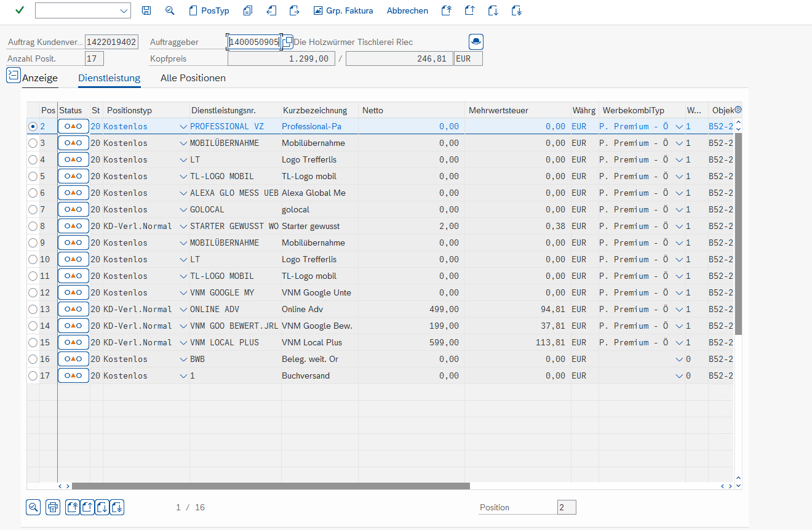Open WerbekombiTyp dropdown for position 3
This screenshot has width=812, height=530.
[x=679, y=143]
